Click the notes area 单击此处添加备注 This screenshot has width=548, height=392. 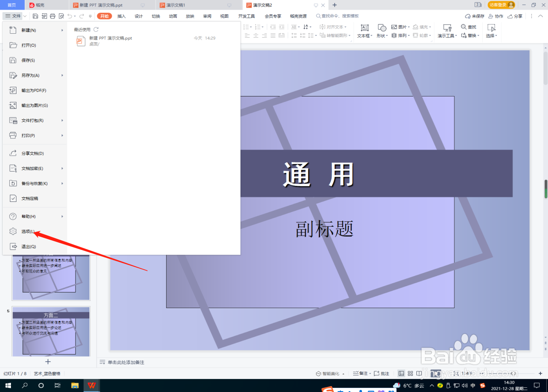point(126,362)
